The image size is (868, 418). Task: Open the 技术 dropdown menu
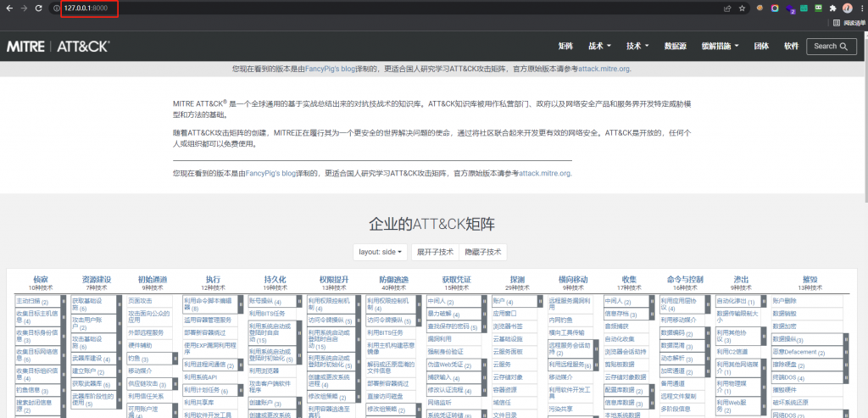(x=637, y=46)
